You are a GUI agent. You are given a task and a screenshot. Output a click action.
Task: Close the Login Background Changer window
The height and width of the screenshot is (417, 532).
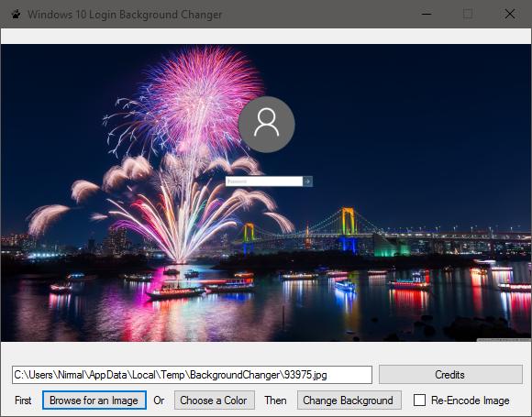click(510, 15)
